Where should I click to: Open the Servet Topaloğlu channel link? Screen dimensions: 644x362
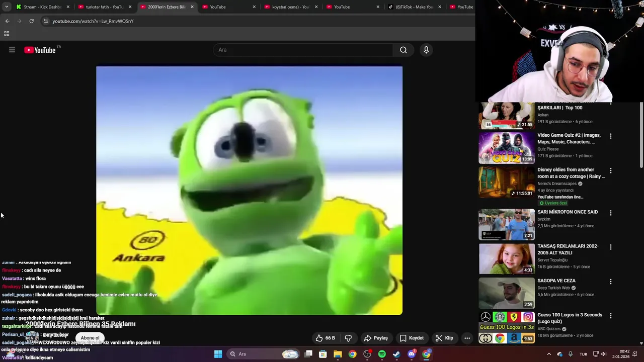tap(552, 260)
